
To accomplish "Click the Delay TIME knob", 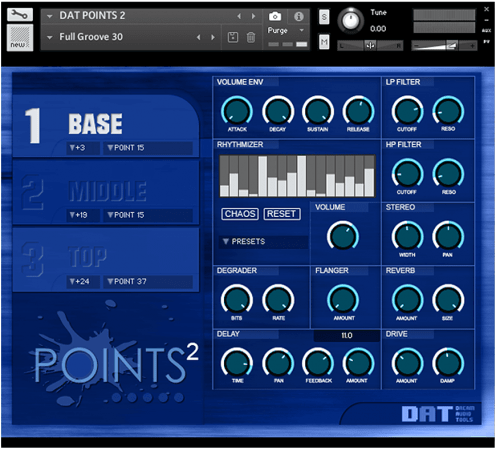I will tap(237, 363).
